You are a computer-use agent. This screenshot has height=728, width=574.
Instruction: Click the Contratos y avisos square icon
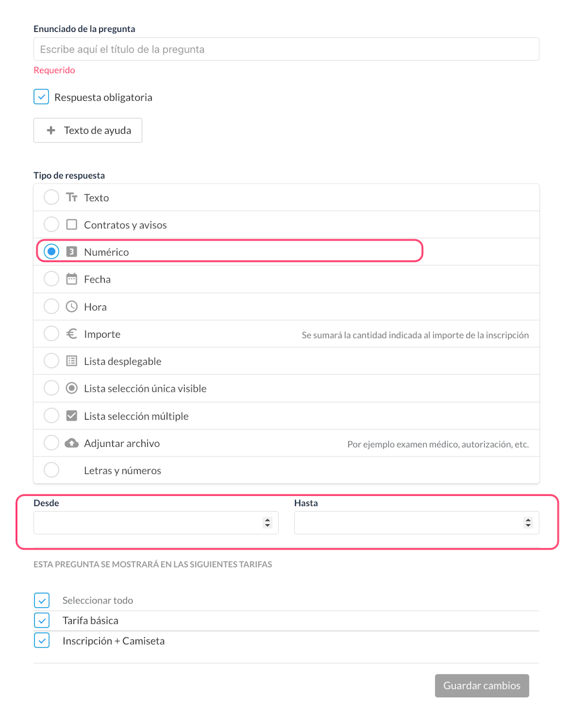pos(72,224)
